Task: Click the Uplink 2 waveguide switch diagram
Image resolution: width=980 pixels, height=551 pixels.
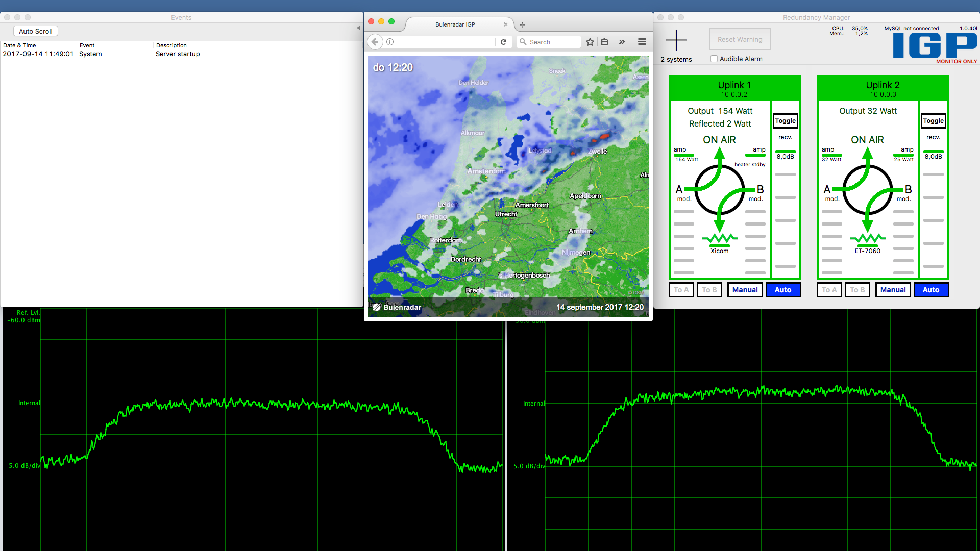Action: coord(868,189)
